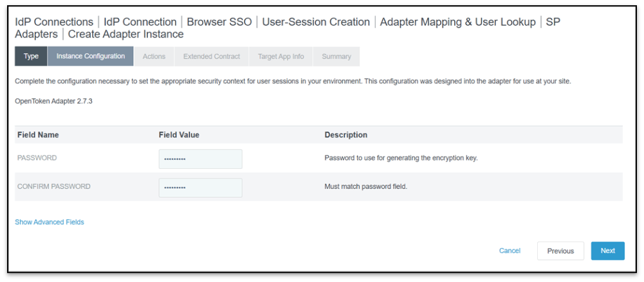The width and height of the screenshot is (644, 282).
Task: Open the Target App Info tab
Action: coord(281,57)
